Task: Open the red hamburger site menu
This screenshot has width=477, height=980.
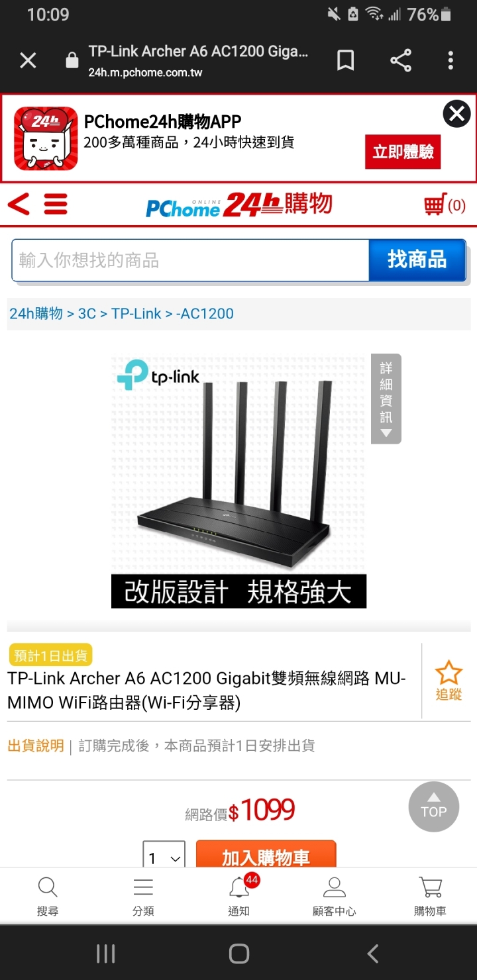Action: pyautogui.click(x=56, y=204)
